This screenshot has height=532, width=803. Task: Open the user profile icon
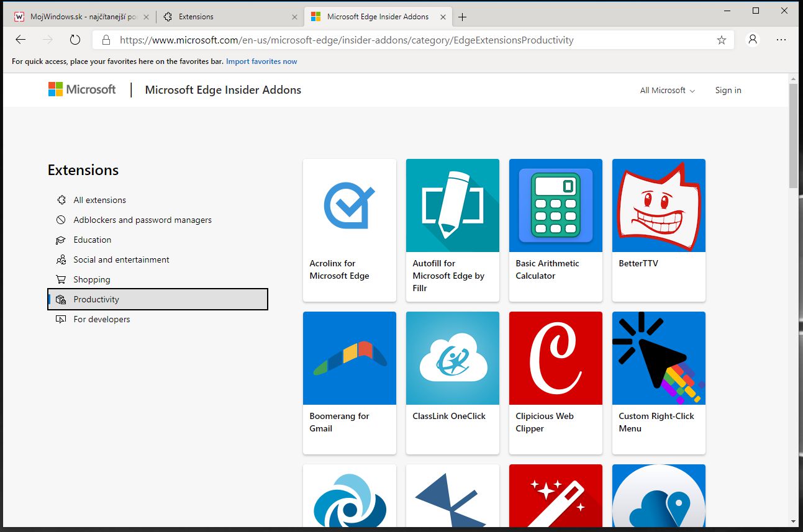753,40
